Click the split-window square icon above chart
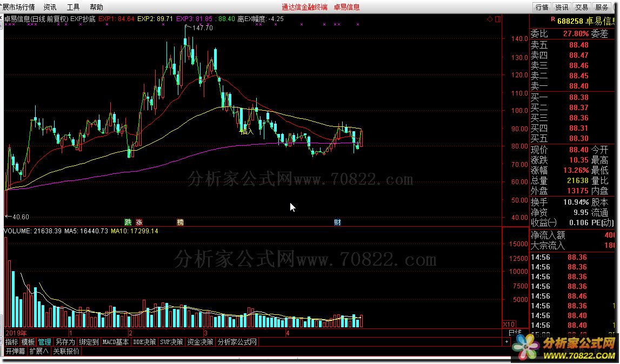Screen dimensions: 620x364 pyautogui.click(x=497, y=19)
